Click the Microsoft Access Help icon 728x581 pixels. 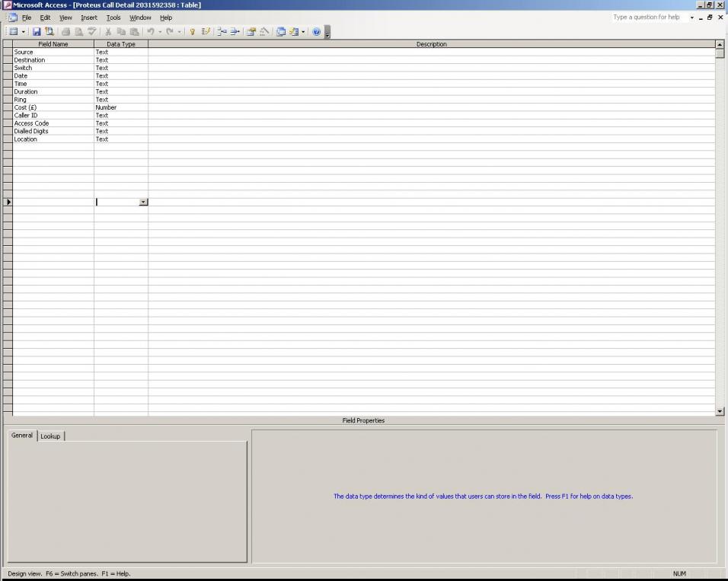coord(316,31)
